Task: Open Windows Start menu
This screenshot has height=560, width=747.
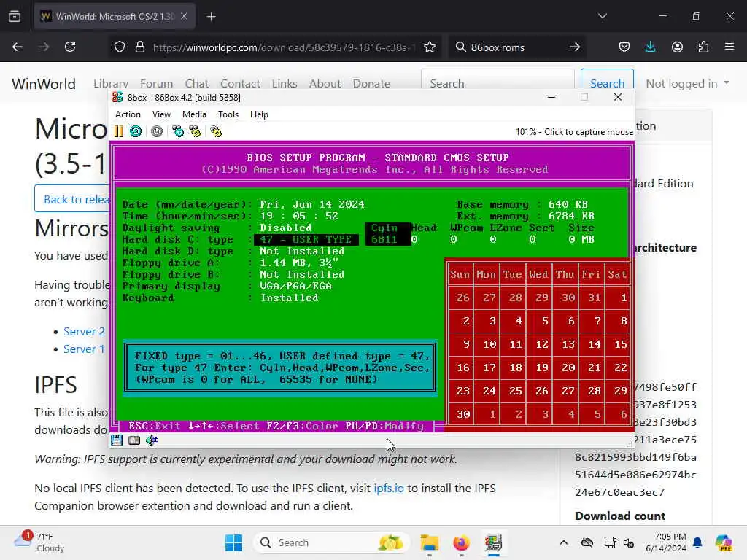Action: (233, 542)
